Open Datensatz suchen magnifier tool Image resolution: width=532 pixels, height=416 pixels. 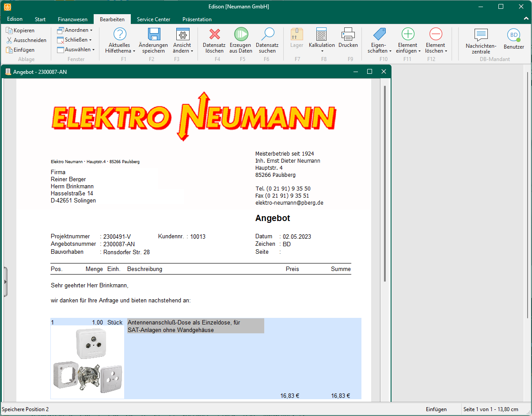267,34
